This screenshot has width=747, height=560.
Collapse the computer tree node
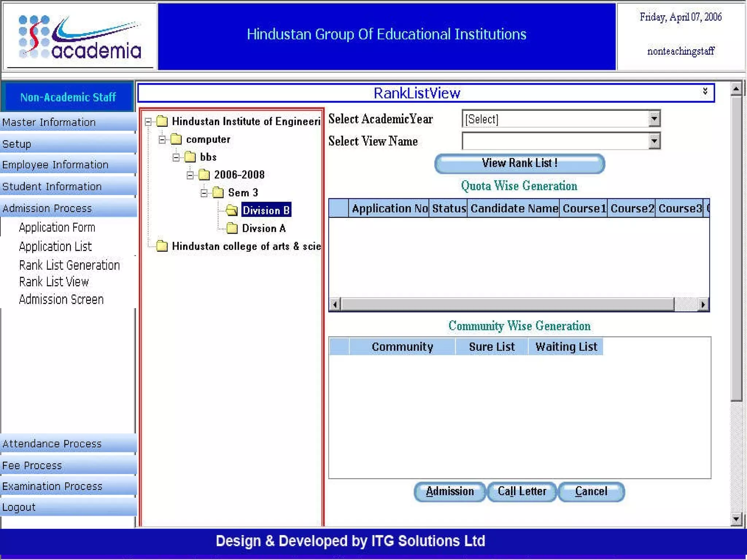162,140
